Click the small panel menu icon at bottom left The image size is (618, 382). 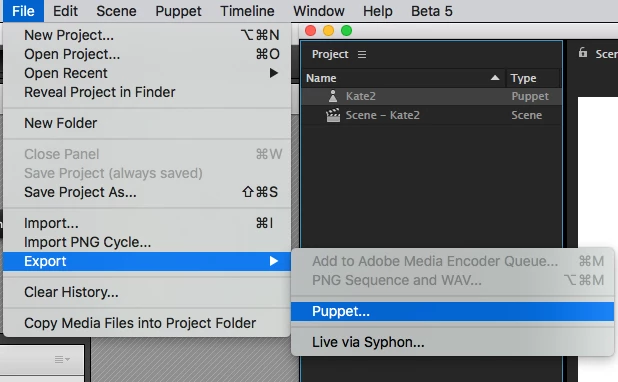click(62, 359)
